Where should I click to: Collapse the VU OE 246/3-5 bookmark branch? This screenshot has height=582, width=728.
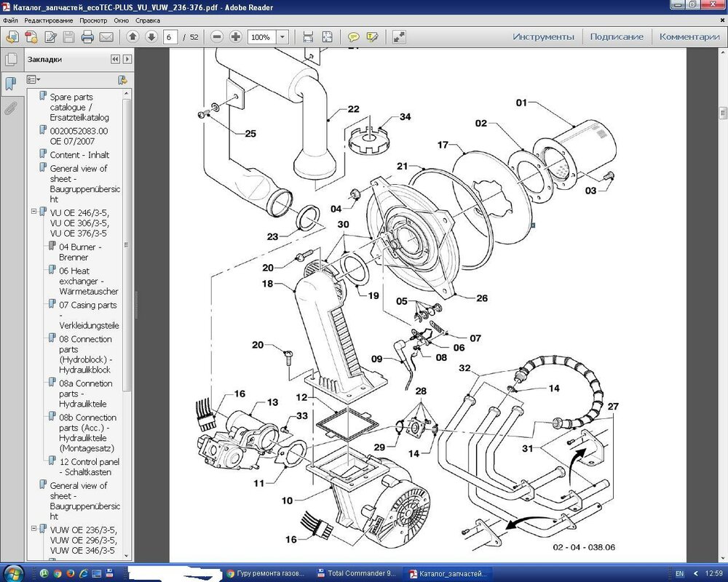33,212
